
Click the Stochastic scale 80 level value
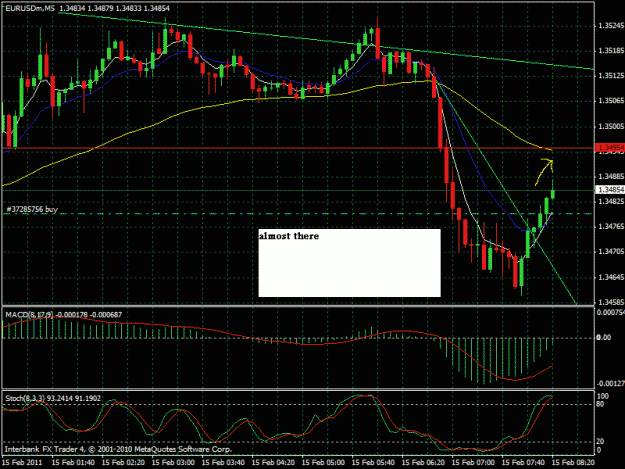(x=601, y=404)
